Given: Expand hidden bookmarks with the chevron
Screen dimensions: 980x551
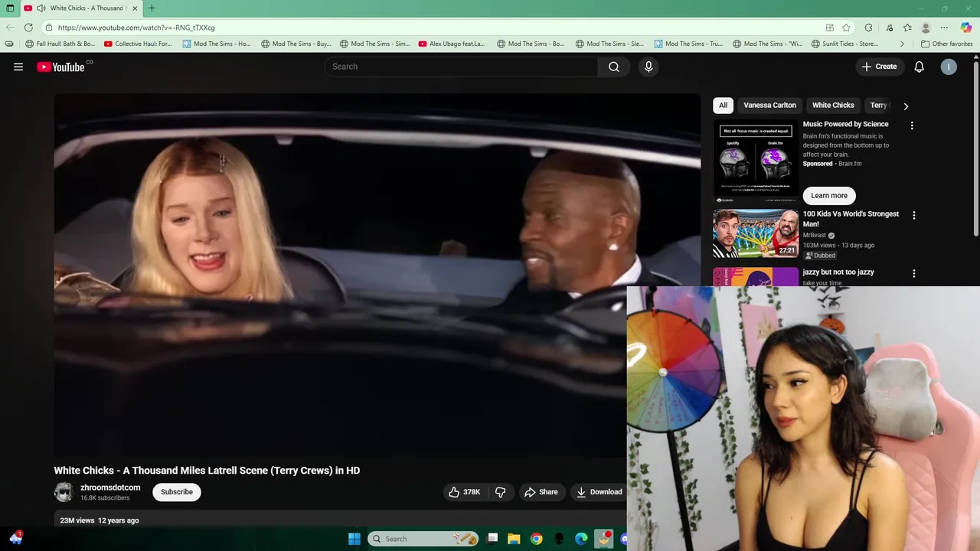Looking at the screenshot, I should [x=902, y=44].
